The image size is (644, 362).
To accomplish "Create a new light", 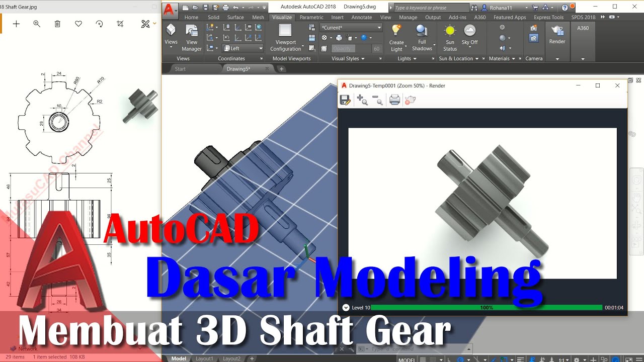I will (x=396, y=38).
